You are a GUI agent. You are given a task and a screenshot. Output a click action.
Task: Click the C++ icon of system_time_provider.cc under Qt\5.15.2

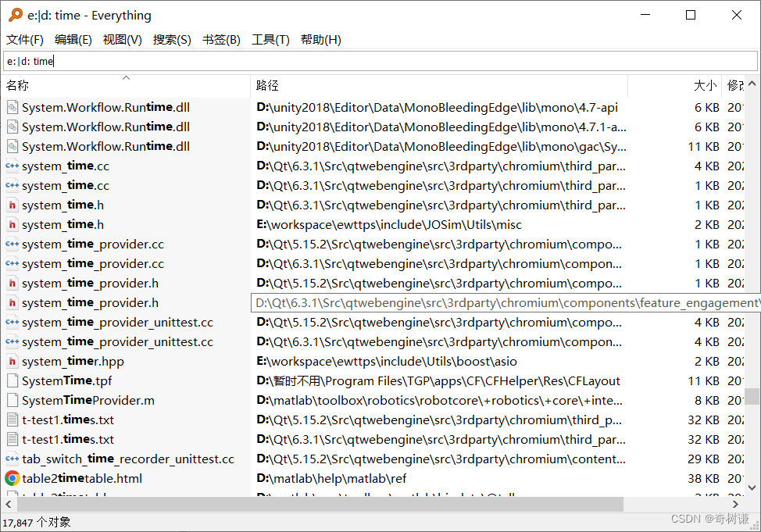[13, 245]
